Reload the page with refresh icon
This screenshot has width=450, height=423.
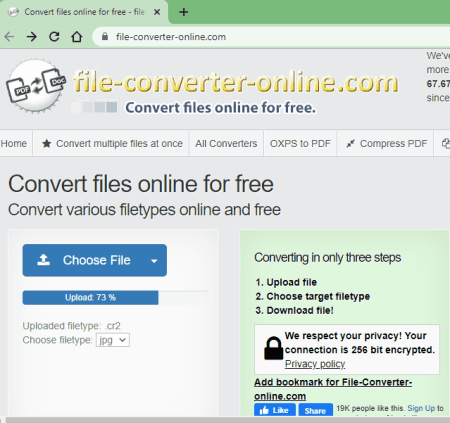[x=54, y=36]
